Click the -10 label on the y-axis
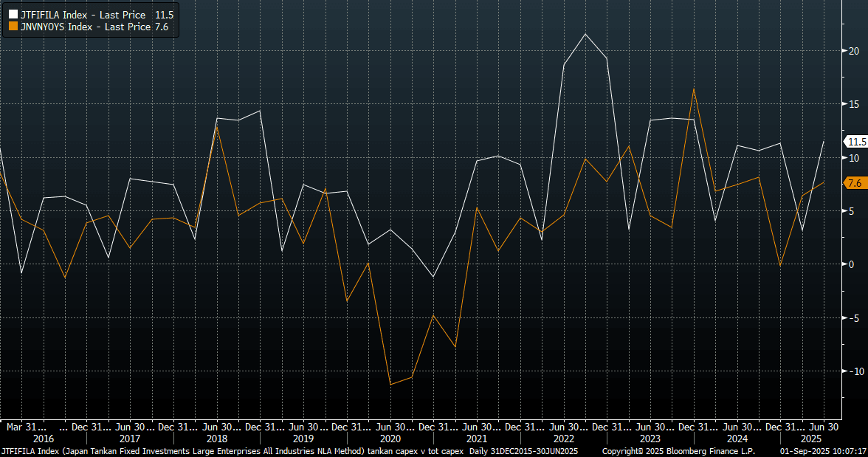The width and height of the screenshot is (868, 457). tap(854, 371)
